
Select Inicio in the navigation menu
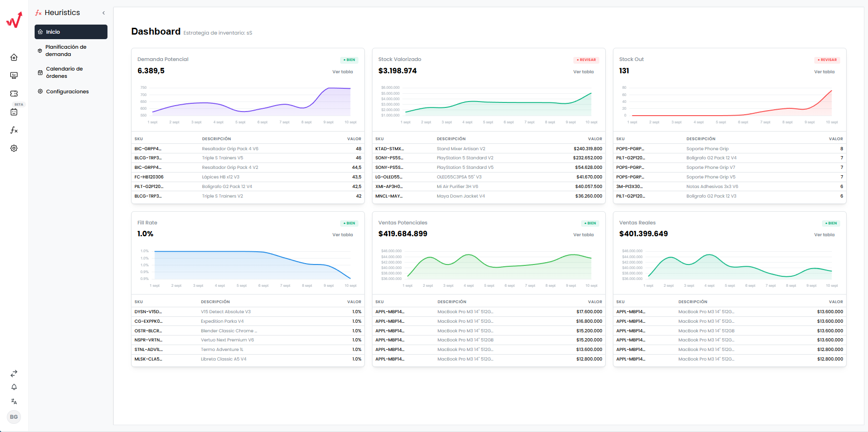71,32
